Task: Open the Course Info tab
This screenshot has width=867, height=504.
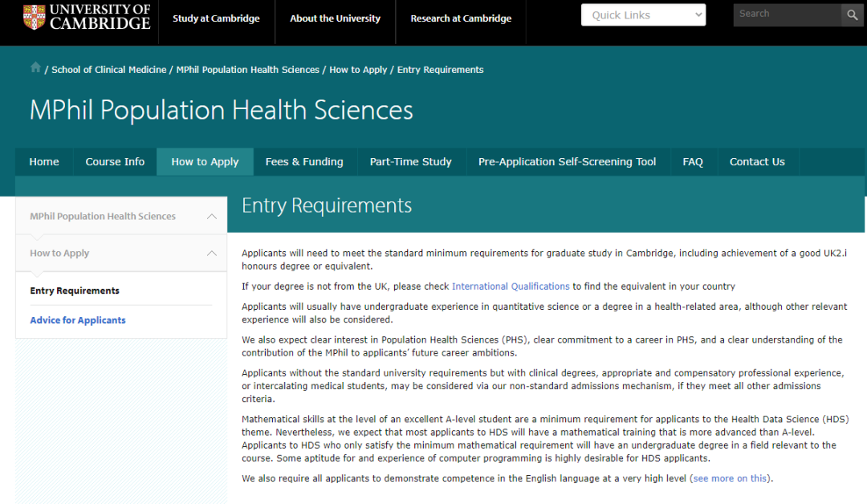Action: (x=115, y=162)
